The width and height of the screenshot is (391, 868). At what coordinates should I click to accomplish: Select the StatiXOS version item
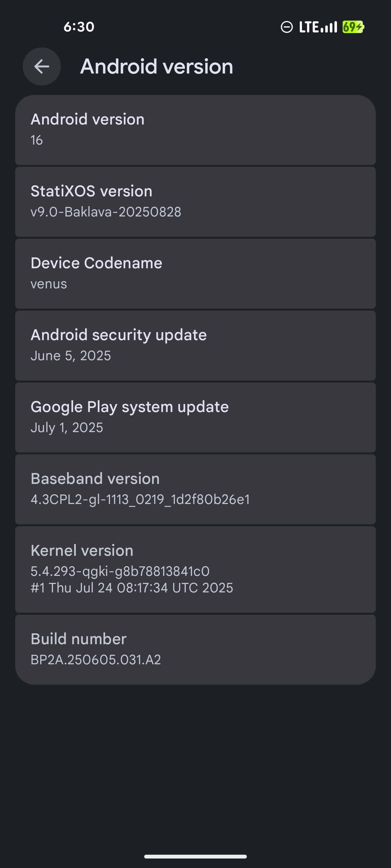click(195, 202)
